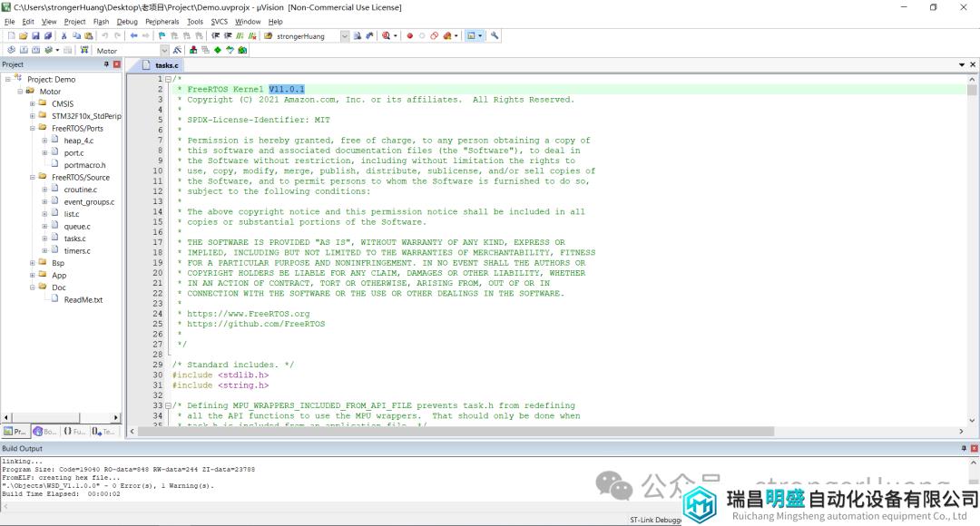980x526 pixels.
Task: Switch to the Templates tab in Project panel
Action: pos(103,431)
